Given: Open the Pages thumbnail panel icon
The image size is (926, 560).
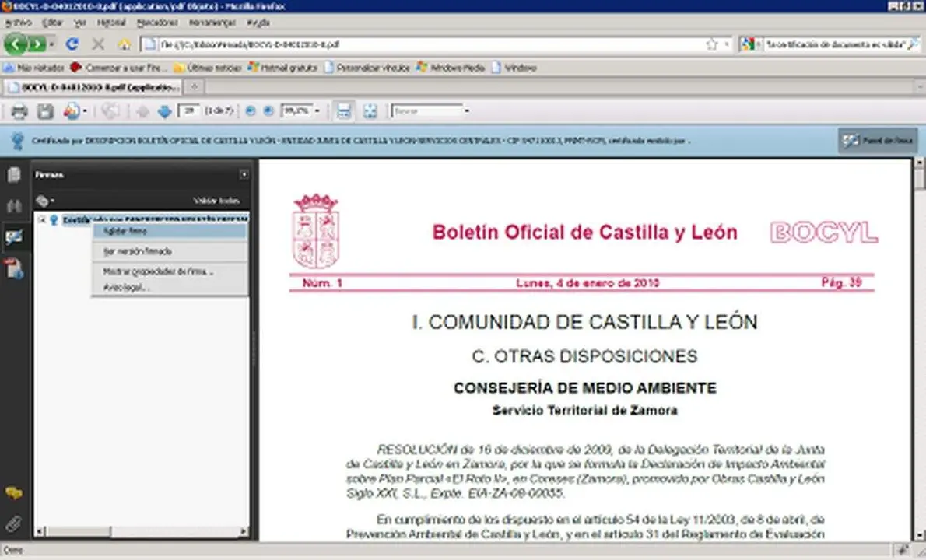Looking at the screenshot, I should (14, 175).
